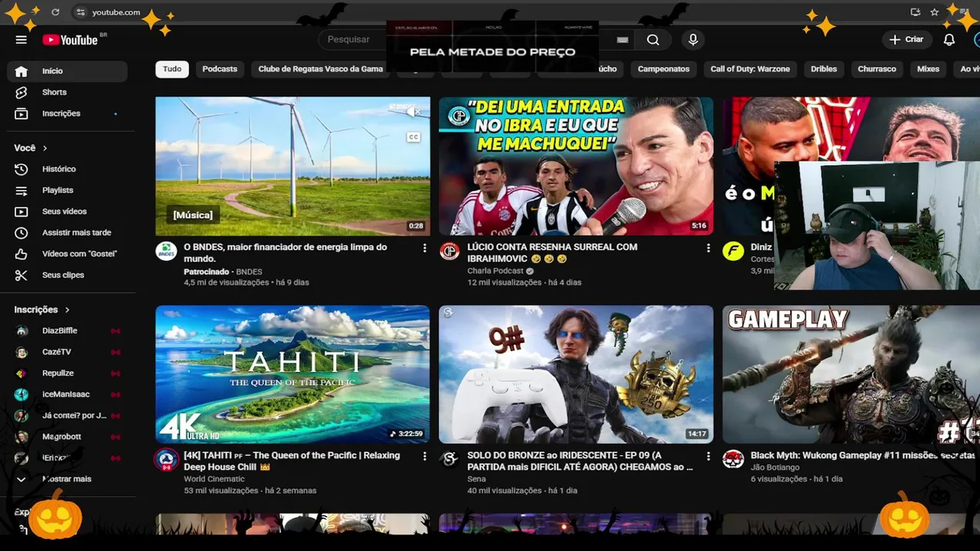Viewport: 980px width, 551px height.
Task: Bookmark the page with the star icon
Action: 934,12
